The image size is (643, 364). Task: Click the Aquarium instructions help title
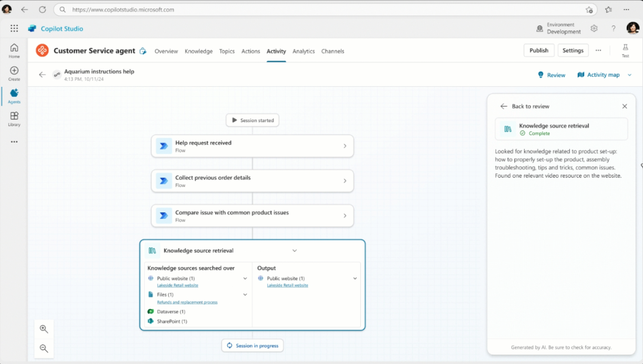pyautogui.click(x=99, y=71)
